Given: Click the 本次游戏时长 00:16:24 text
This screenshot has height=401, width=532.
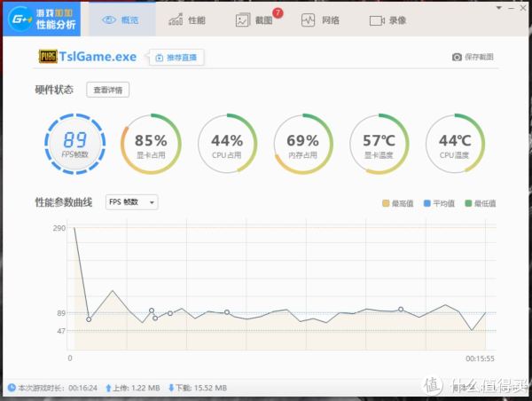Looking at the screenshot, I should click(58, 388).
